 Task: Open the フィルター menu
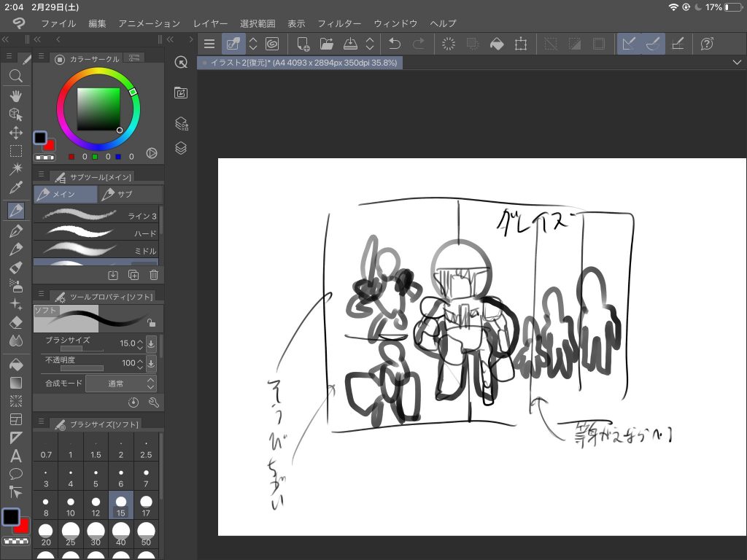(339, 24)
